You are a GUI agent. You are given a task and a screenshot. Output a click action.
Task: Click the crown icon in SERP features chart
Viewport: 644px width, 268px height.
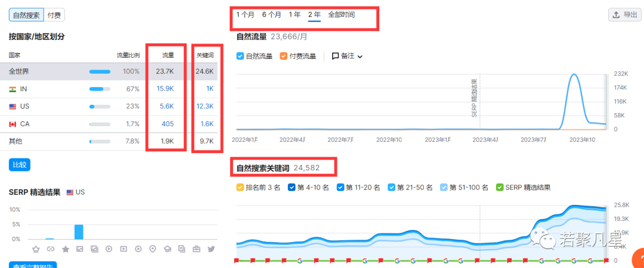click(35, 248)
